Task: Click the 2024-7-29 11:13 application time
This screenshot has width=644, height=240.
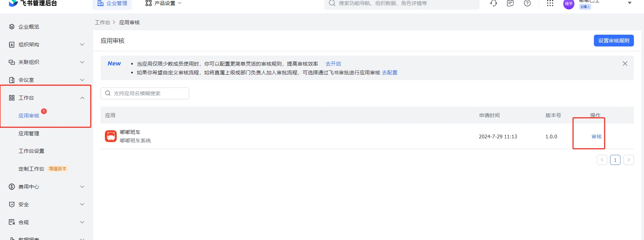Action: [x=498, y=136]
